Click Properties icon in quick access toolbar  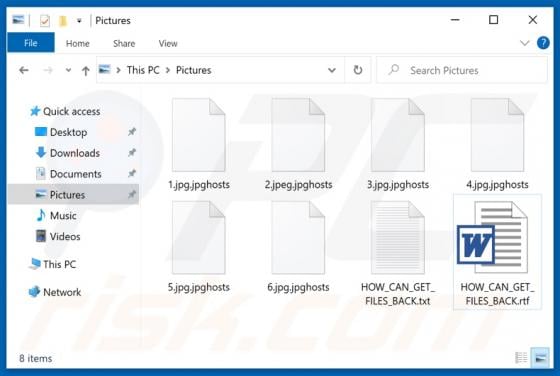(x=45, y=21)
